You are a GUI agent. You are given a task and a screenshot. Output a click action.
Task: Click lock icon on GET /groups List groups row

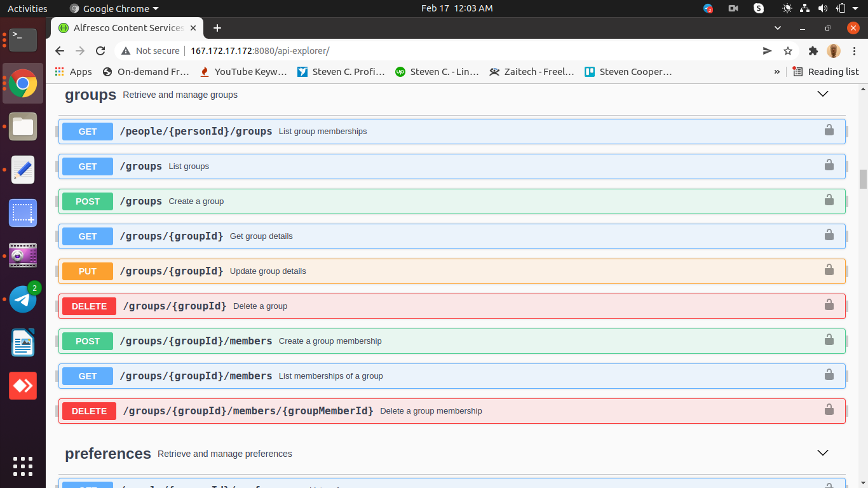pyautogui.click(x=829, y=165)
